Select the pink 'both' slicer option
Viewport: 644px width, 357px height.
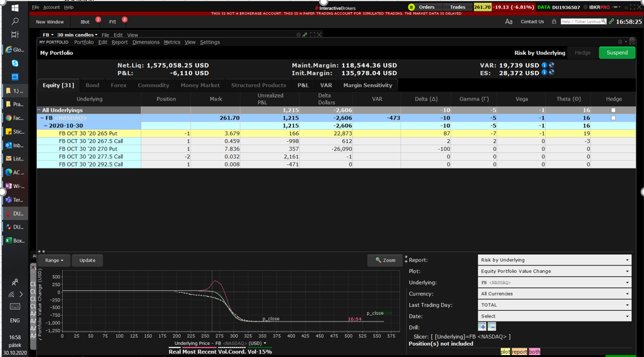click(x=534, y=352)
